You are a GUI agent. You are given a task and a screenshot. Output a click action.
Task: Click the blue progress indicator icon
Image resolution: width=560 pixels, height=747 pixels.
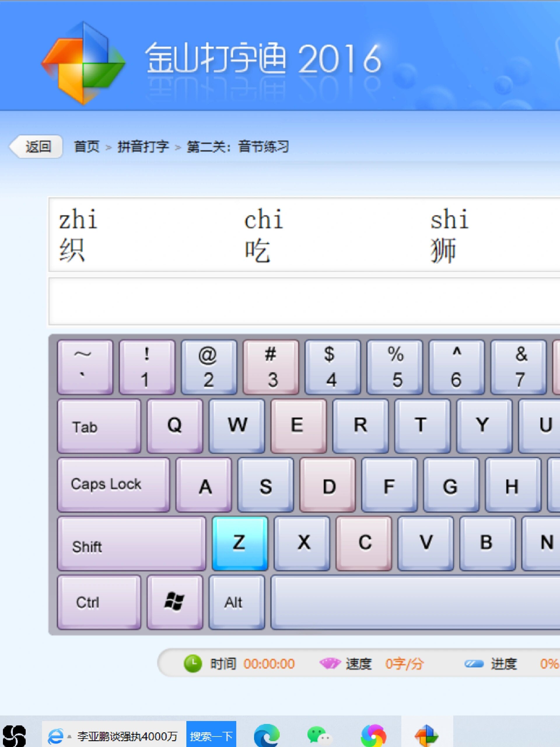[474, 664]
